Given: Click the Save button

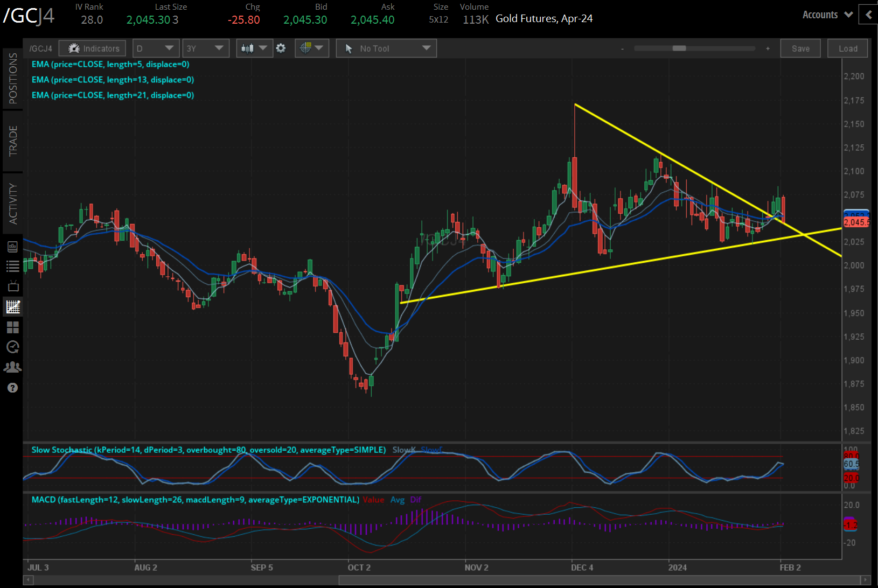Looking at the screenshot, I should point(800,48).
